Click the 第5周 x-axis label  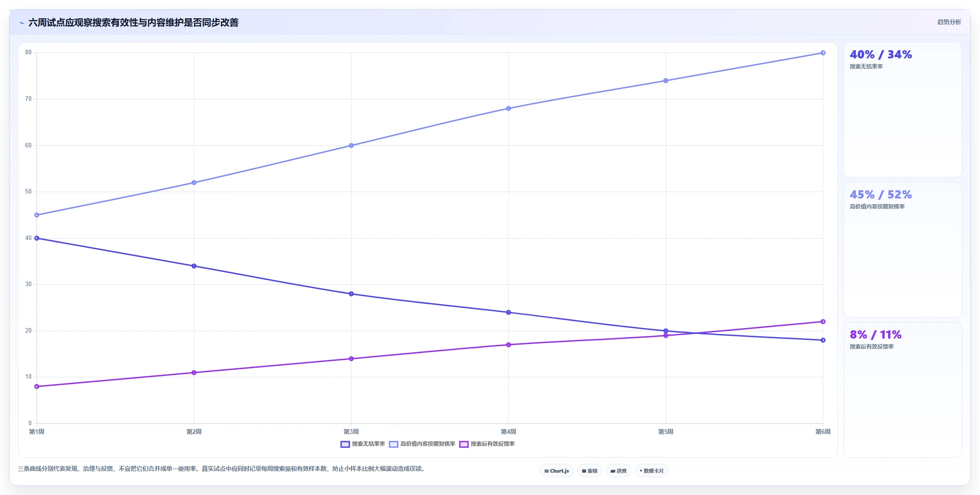click(x=666, y=432)
